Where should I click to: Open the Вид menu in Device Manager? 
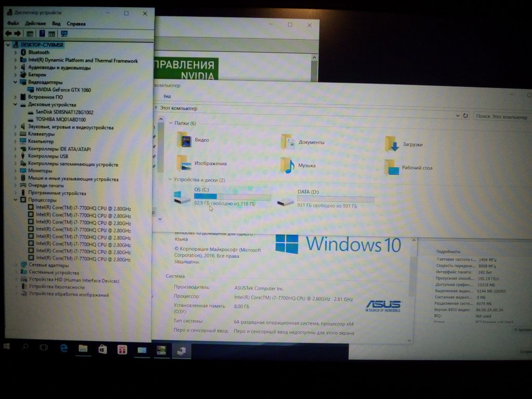coord(56,24)
